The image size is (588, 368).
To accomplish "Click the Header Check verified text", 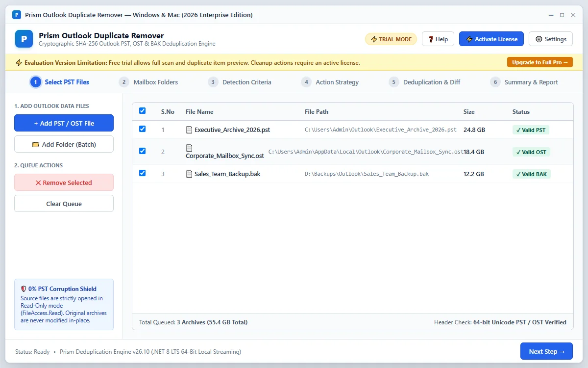I will [x=500, y=322].
